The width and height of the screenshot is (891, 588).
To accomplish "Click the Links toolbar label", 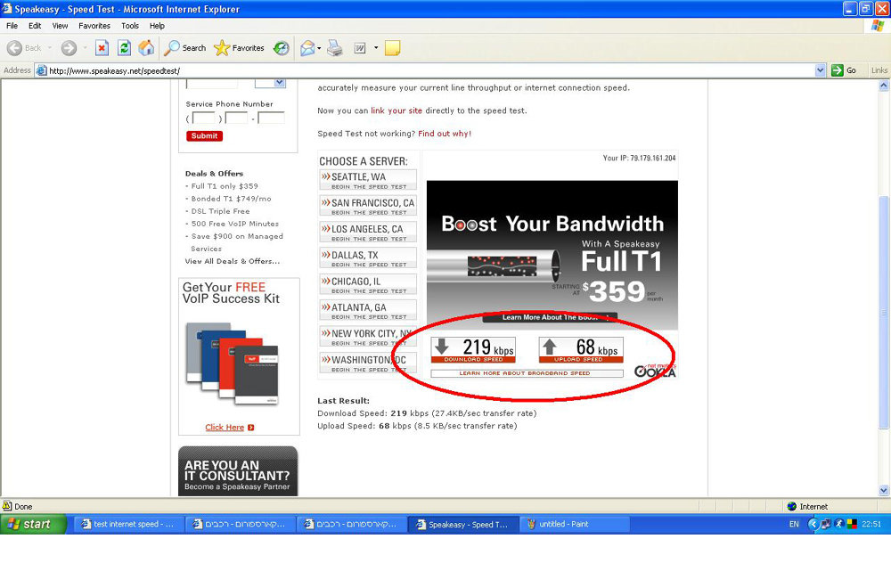I will click(x=879, y=70).
